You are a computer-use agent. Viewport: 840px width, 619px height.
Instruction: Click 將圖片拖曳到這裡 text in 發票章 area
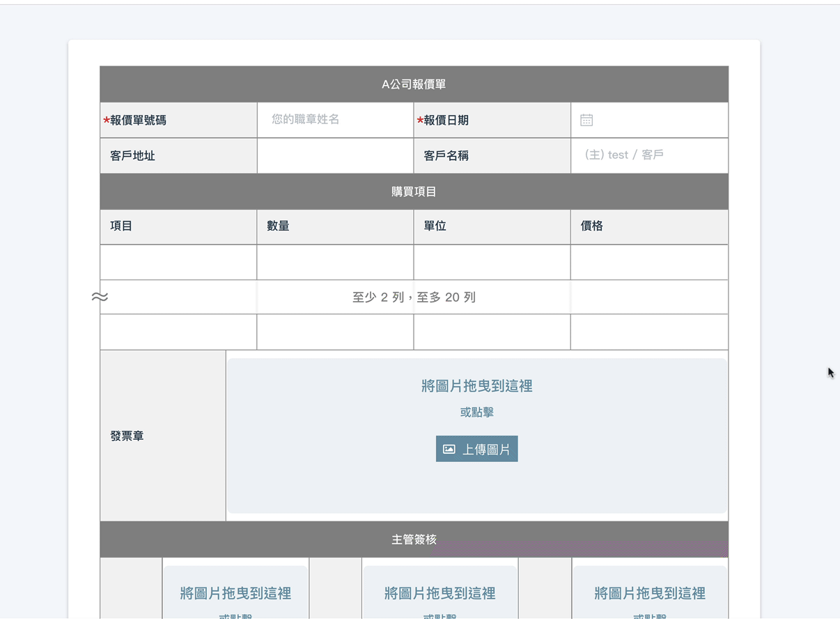[477, 386]
